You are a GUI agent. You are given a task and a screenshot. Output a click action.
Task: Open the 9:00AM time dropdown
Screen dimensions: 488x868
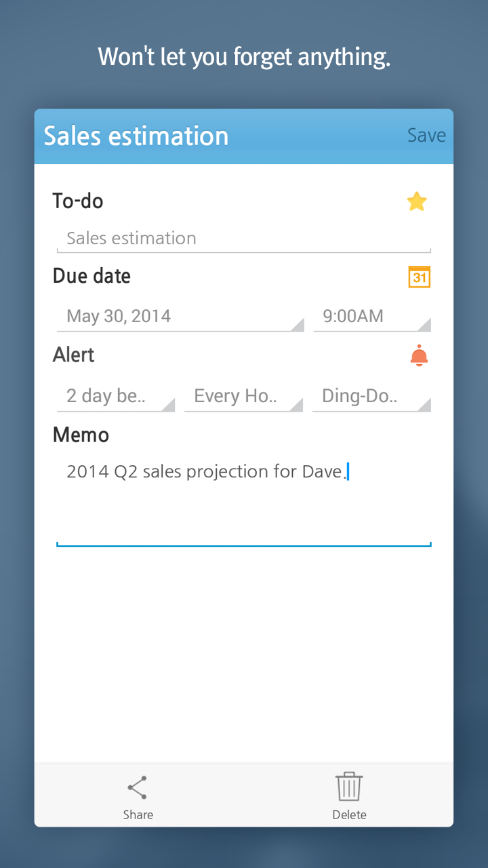(x=371, y=317)
